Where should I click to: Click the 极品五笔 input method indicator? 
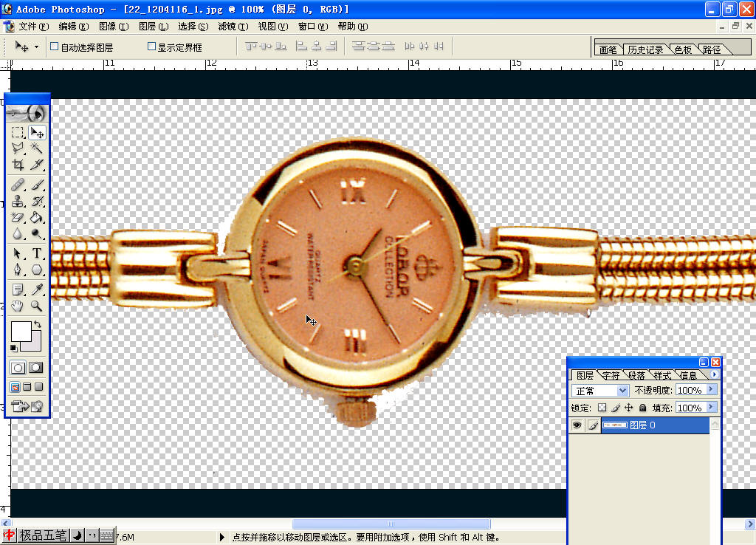coord(43,535)
